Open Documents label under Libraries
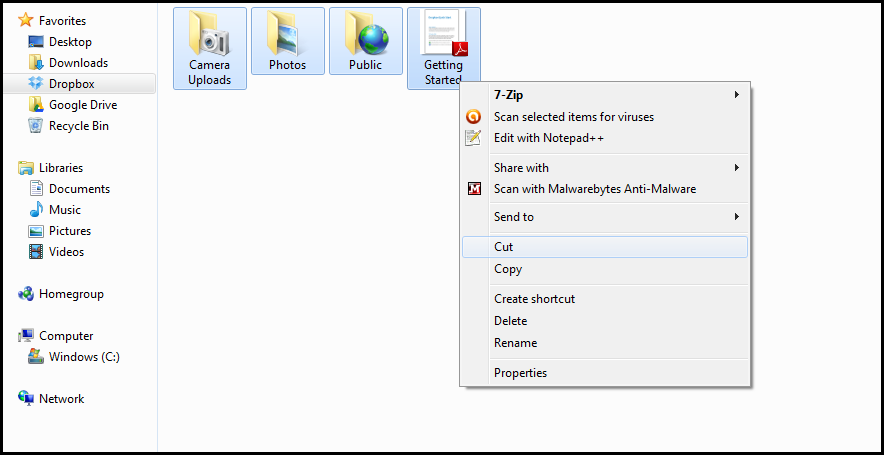 [x=79, y=188]
